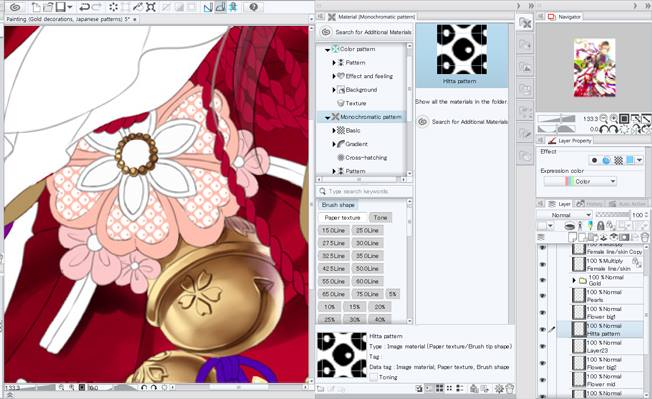Select the Tone tag button
652x399 pixels.
pos(380,218)
